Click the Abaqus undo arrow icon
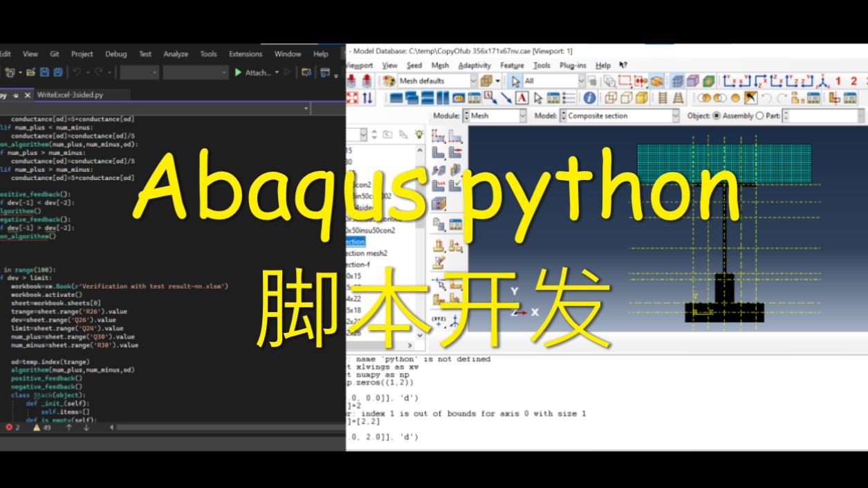868x488 pixels. (766, 98)
